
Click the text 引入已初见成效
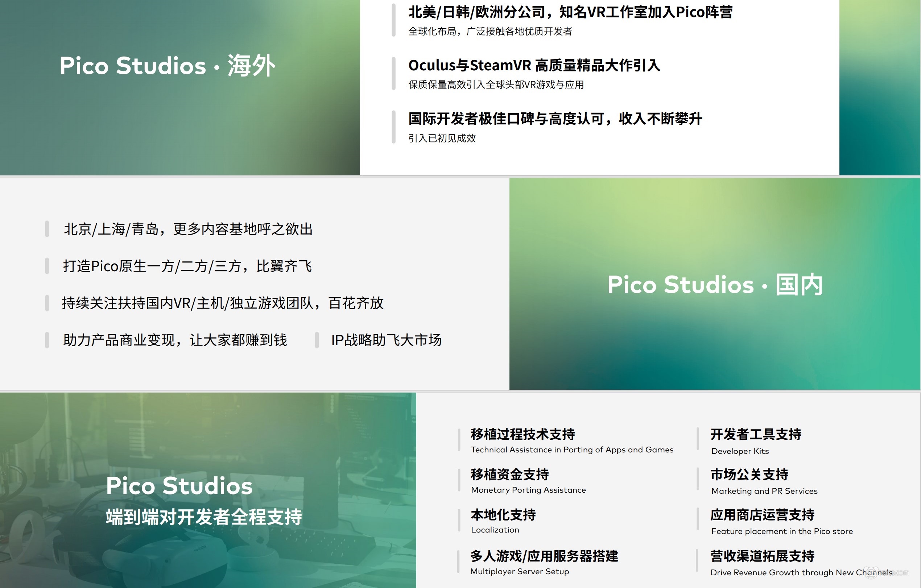point(442,138)
